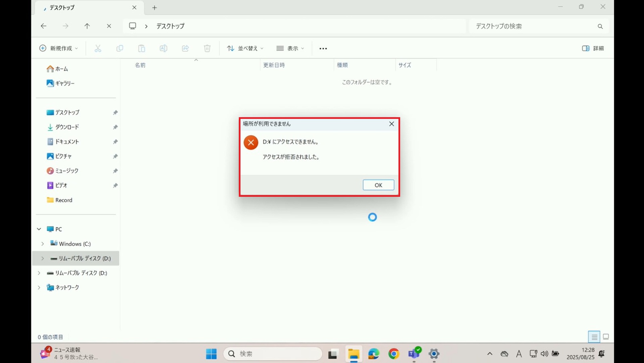Screen dimensions: 644x363
Task: Click OK in the error dialog
Action: pyautogui.click(x=378, y=185)
